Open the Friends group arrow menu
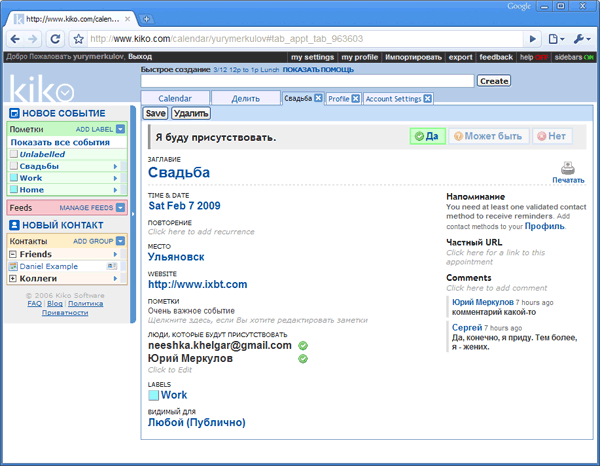Screen dimensions: 600x466 click(x=115, y=254)
